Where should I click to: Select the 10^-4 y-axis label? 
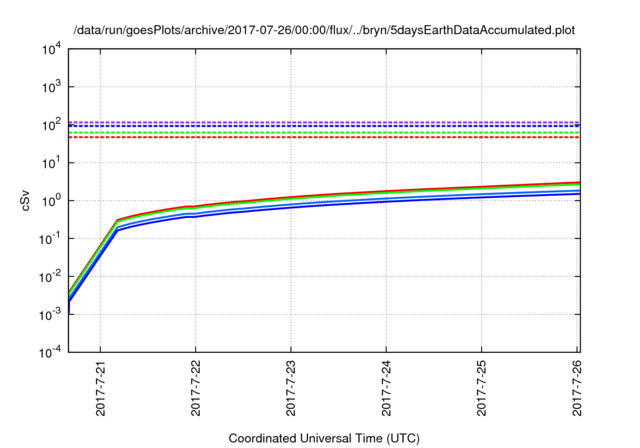[51, 352]
